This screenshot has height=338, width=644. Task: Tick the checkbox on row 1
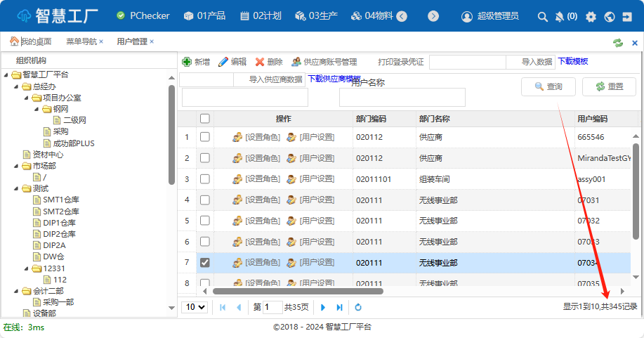coord(205,137)
